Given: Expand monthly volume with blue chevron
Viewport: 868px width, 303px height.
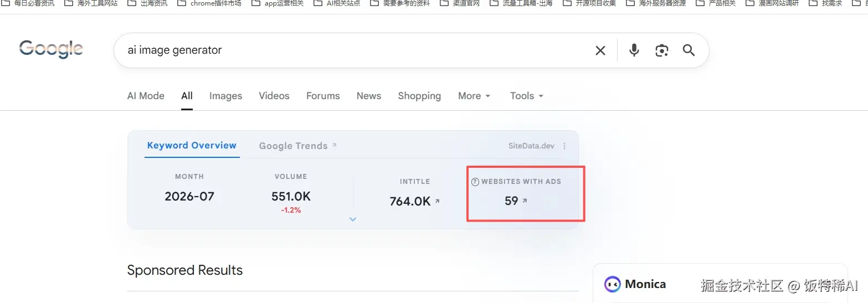Looking at the screenshot, I should tap(353, 219).
